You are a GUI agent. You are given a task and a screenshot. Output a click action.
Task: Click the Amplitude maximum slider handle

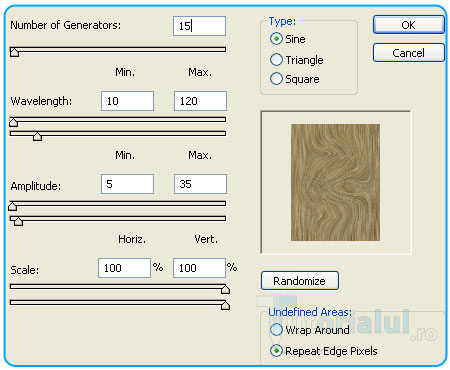point(18,221)
